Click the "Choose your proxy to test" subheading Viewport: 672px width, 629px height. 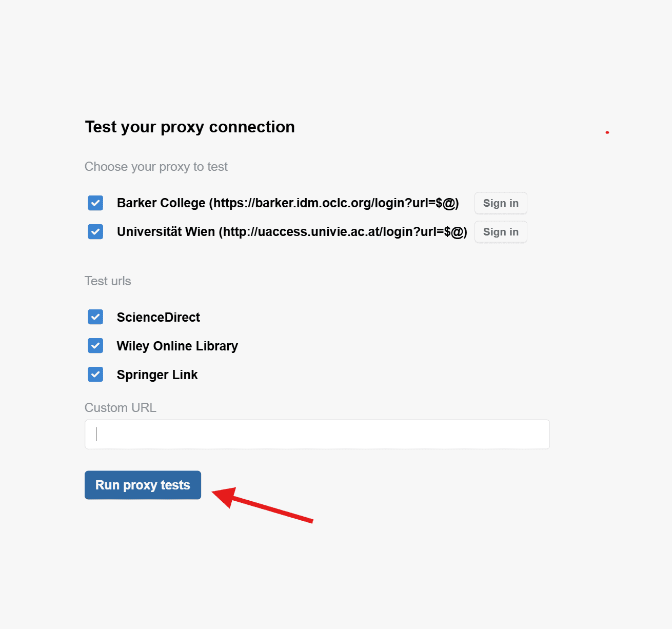[x=156, y=167]
